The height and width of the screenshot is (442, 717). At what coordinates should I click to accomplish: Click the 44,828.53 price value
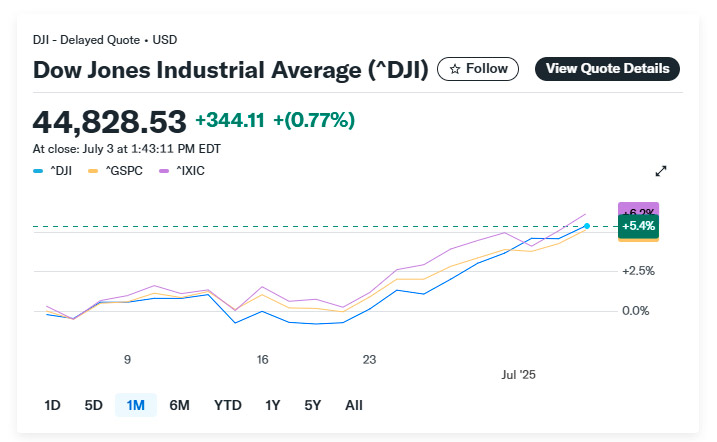pos(110,122)
